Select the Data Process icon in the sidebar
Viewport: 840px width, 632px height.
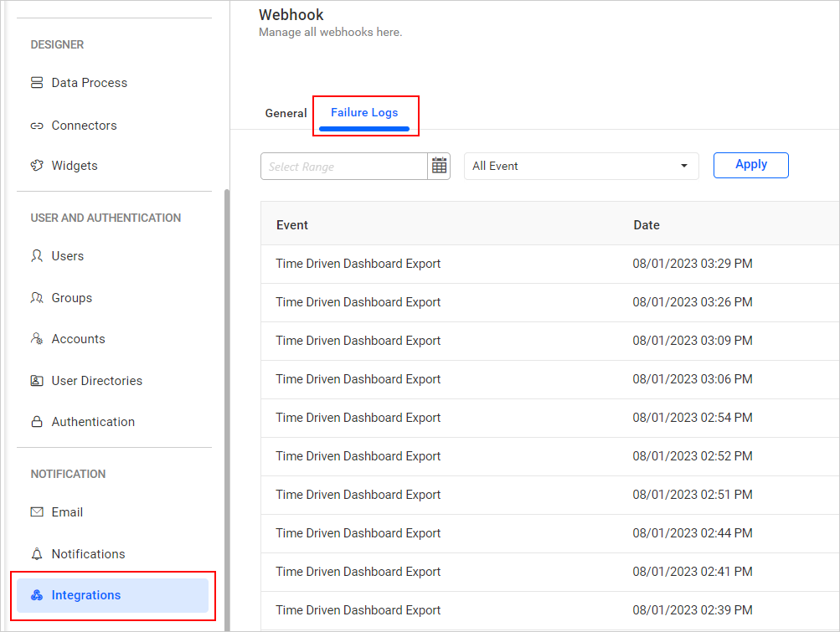tap(35, 82)
